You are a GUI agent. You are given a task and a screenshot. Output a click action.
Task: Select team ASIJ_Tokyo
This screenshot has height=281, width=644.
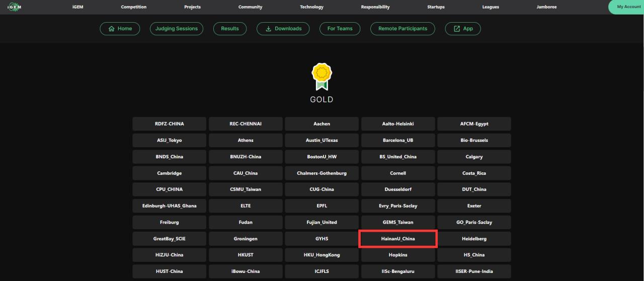170,140
